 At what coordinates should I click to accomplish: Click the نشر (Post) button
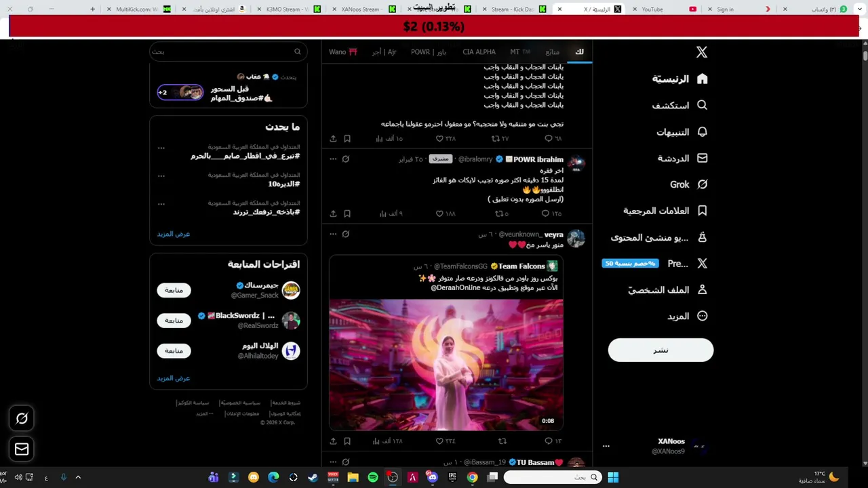point(660,350)
